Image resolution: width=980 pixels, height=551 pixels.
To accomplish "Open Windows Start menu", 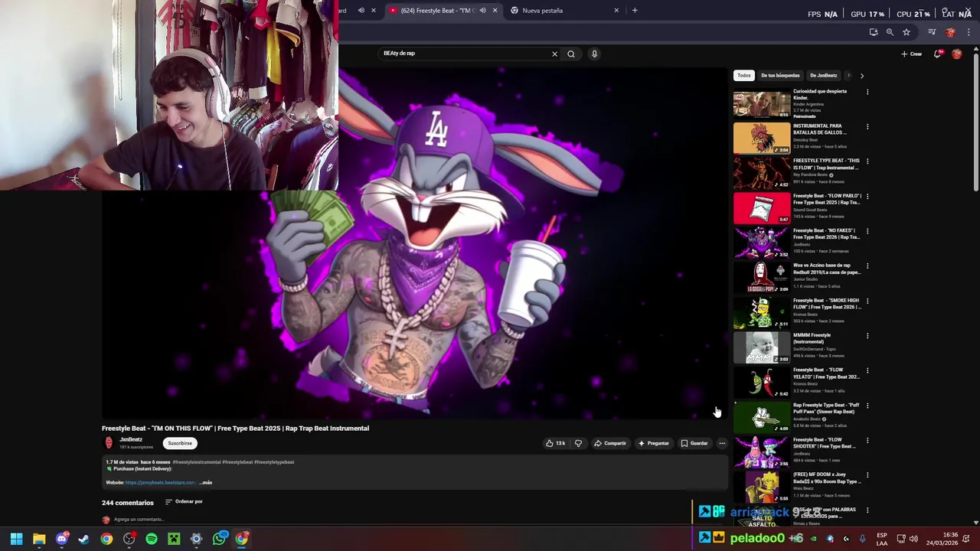I will (16, 539).
